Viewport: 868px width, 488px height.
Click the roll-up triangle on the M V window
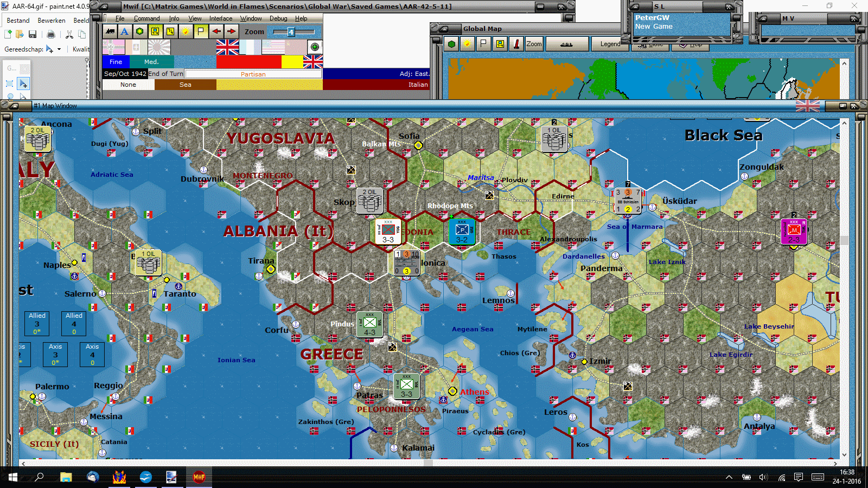tap(762, 18)
